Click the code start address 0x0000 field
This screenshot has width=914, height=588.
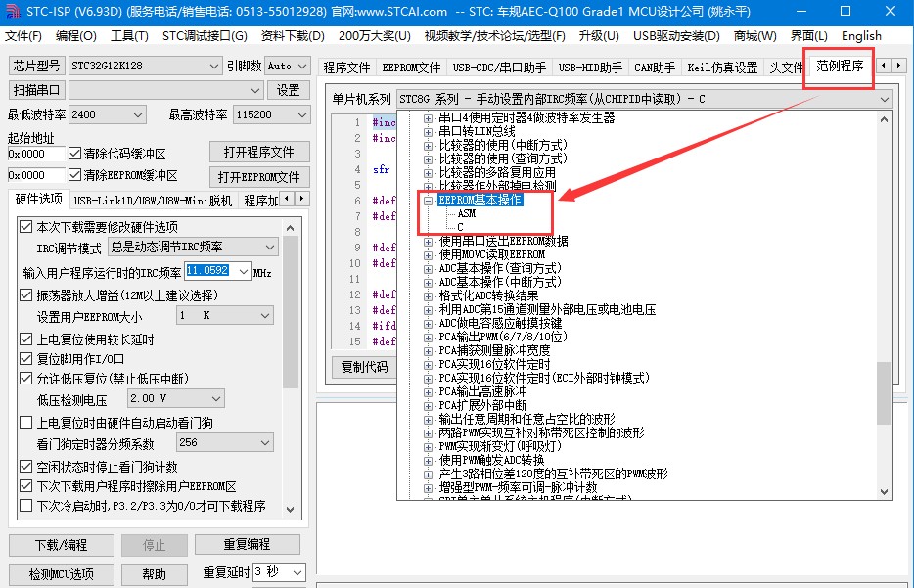click(35, 154)
